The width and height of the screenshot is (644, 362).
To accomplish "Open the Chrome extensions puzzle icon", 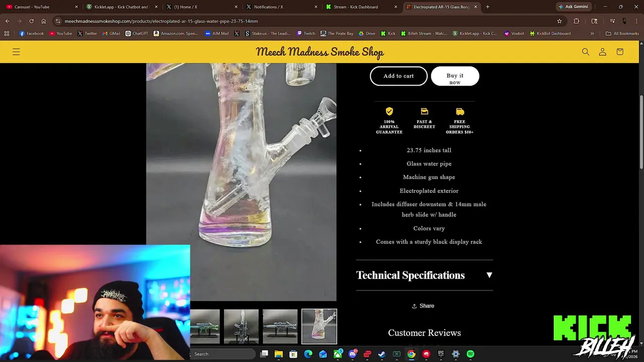I will tap(577, 21).
